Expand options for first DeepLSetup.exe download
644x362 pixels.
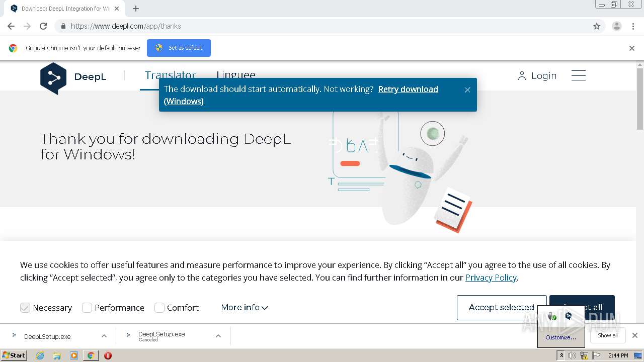(104, 336)
